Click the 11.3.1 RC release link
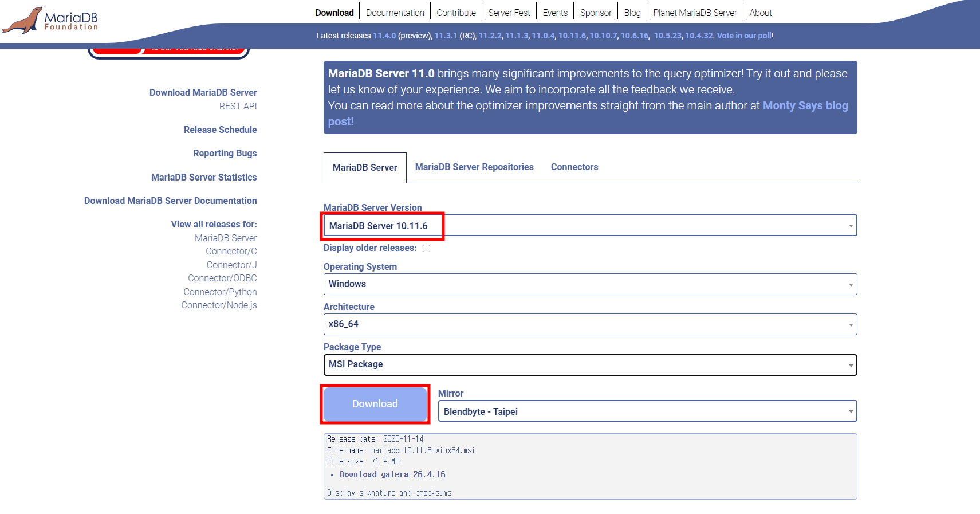980x514 pixels. 446,36
